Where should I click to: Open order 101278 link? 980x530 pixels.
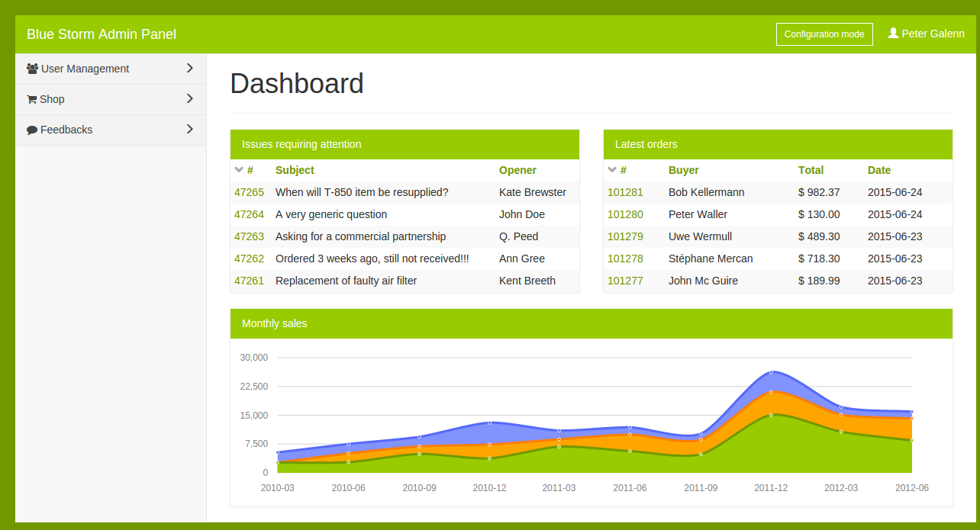coord(625,259)
